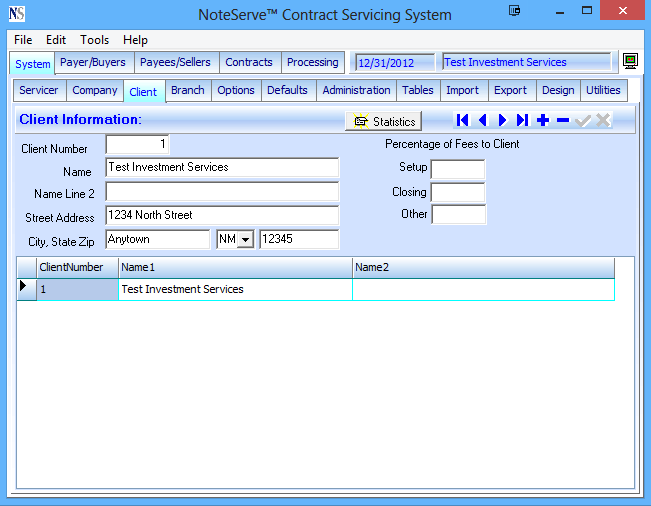Select the Payer/Buyers tab

coord(93,62)
